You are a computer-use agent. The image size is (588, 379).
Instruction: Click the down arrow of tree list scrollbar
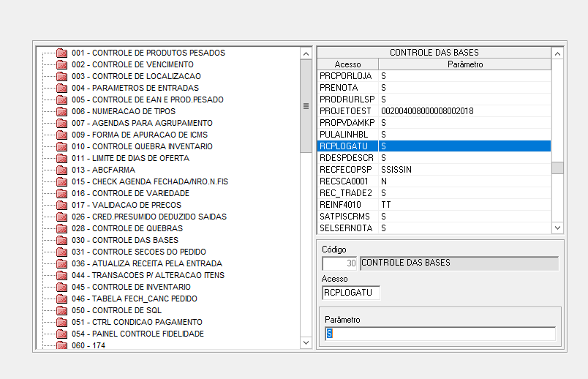[x=306, y=342]
